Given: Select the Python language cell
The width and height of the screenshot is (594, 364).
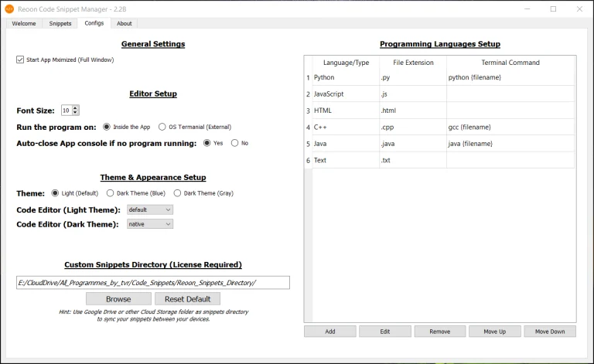Looking at the screenshot, I should tap(346, 77).
